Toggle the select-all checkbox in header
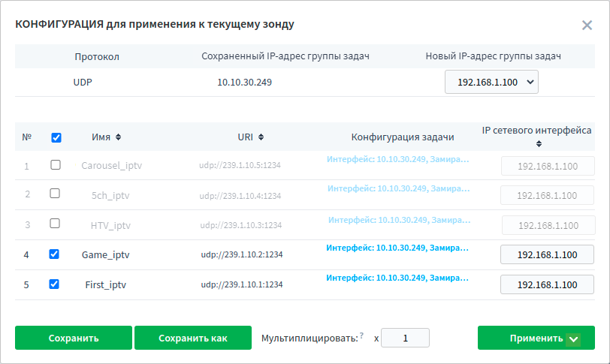 (x=56, y=137)
